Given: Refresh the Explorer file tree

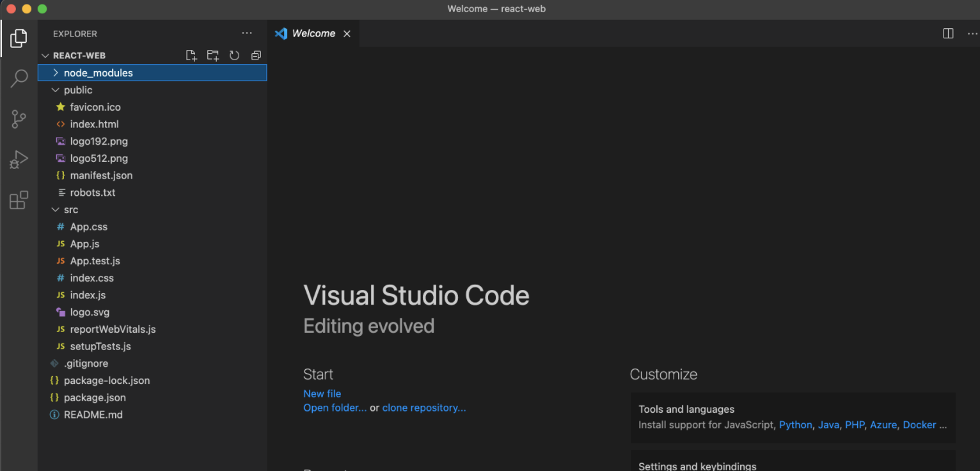Looking at the screenshot, I should point(234,56).
